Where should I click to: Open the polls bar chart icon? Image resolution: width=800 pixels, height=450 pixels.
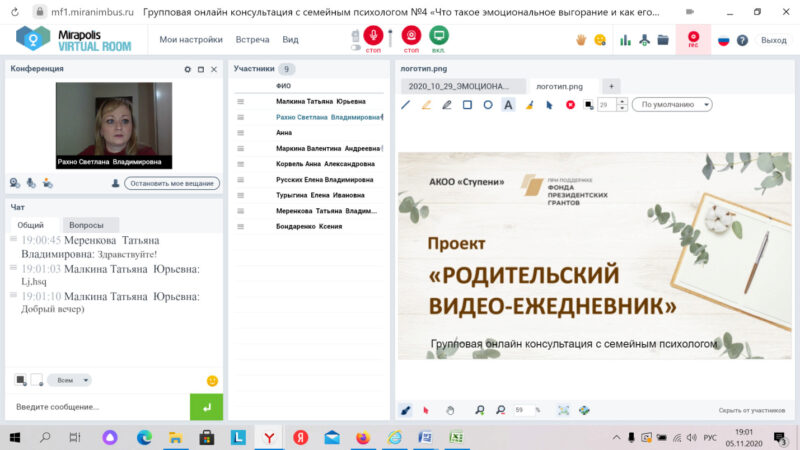(625, 40)
